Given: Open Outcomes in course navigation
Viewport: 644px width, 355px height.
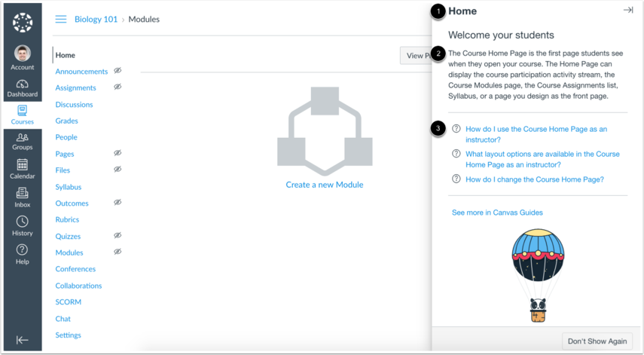Looking at the screenshot, I should 72,204.
